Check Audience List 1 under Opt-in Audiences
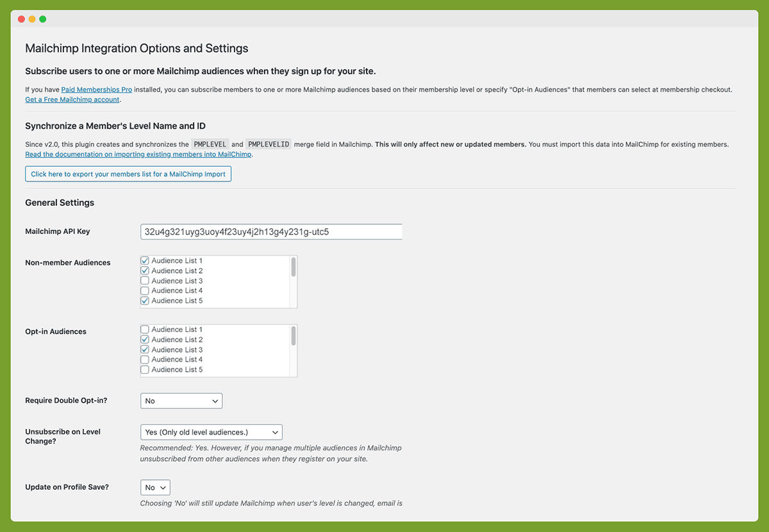 click(x=145, y=329)
